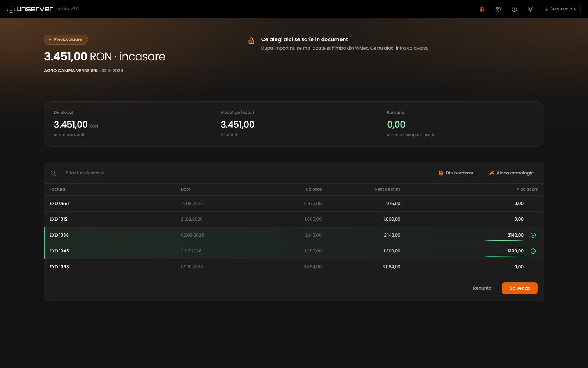Select invoice EXD 1068
The height and width of the screenshot is (368, 588).
[x=294, y=267]
